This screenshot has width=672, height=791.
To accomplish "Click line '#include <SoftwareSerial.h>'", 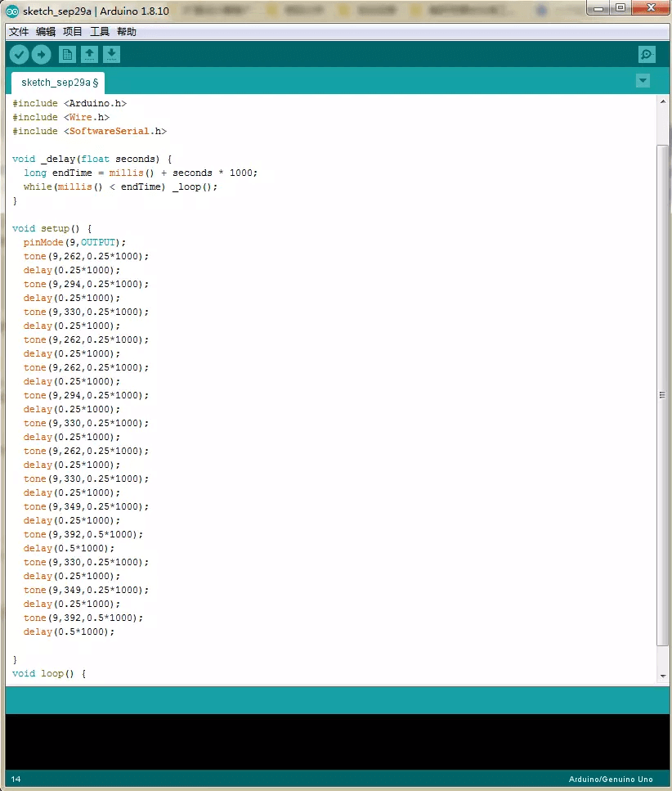I will click(x=89, y=131).
